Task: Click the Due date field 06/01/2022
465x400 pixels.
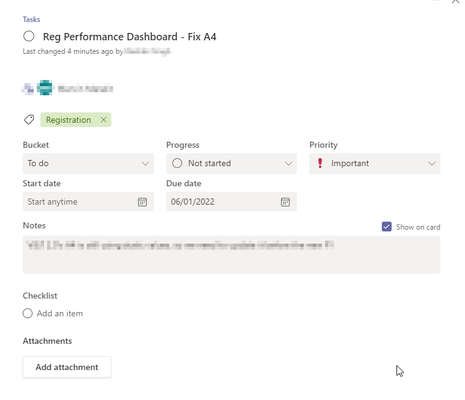Action: [231, 202]
